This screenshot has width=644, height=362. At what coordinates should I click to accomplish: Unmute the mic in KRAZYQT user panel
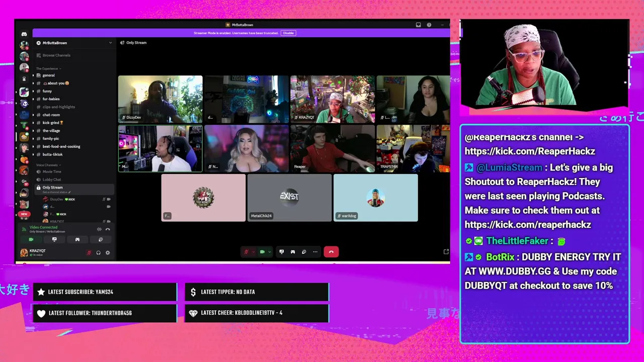pyautogui.click(x=89, y=253)
